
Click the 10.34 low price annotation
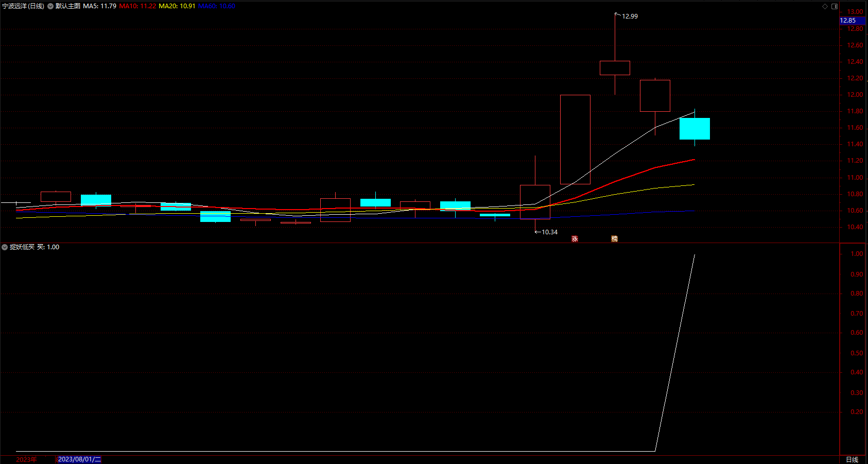549,232
